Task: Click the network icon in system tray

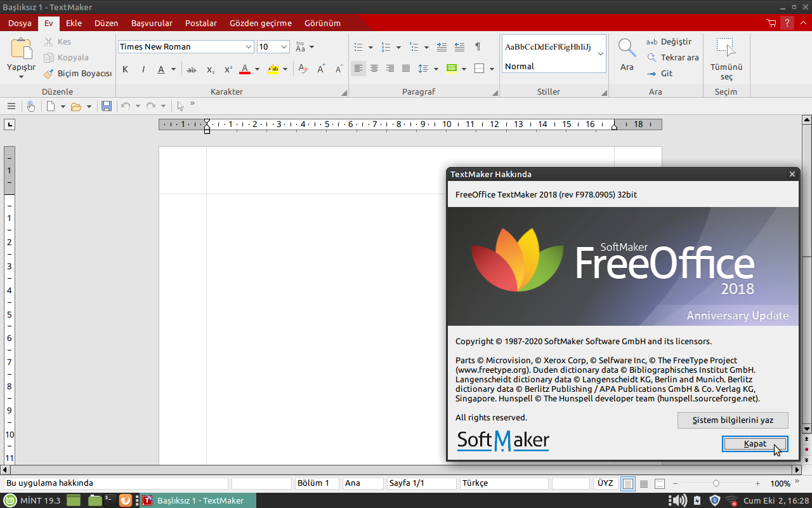Action: point(731,500)
